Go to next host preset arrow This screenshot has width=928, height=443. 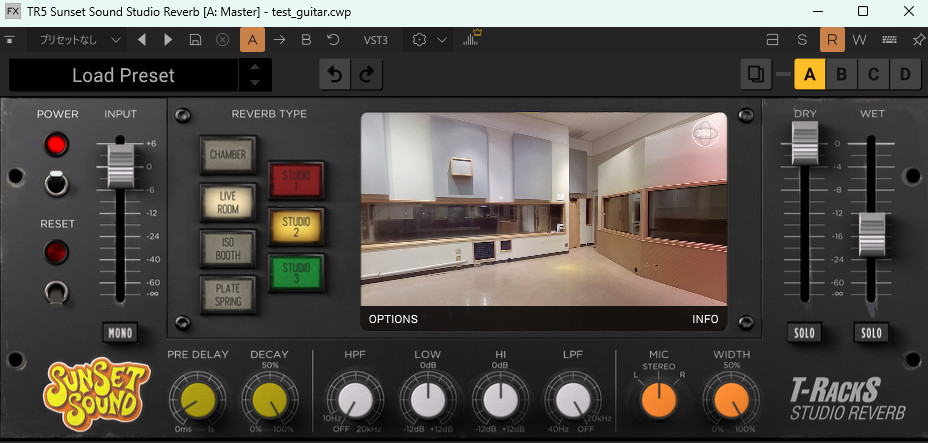point(168,40)
